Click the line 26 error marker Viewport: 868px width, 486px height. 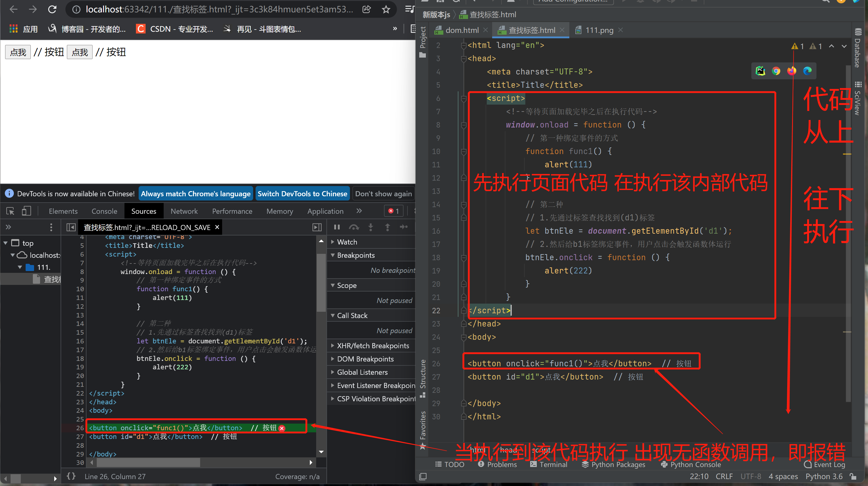coord(282,428)
